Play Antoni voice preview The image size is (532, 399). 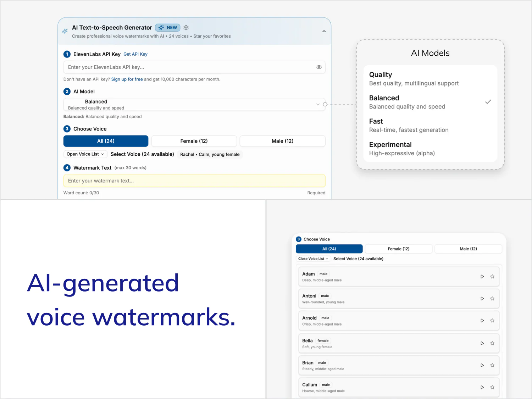(x=482, y=299)
